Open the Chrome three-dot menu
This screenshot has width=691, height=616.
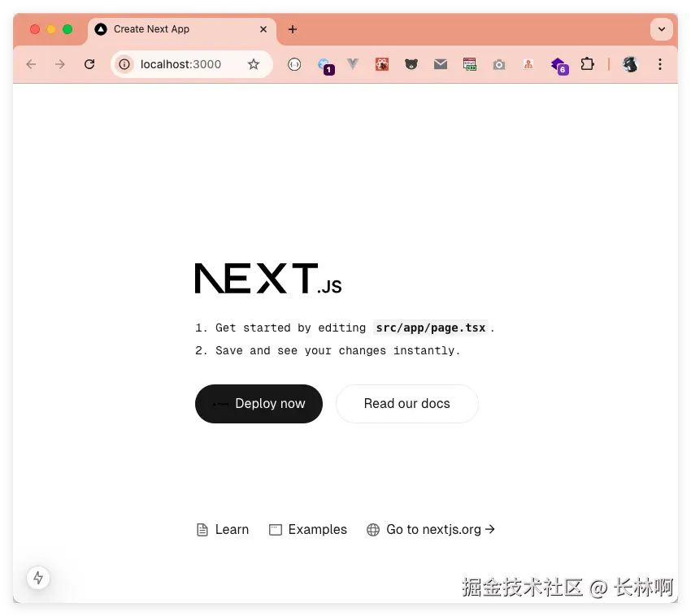tap(660, 64)
